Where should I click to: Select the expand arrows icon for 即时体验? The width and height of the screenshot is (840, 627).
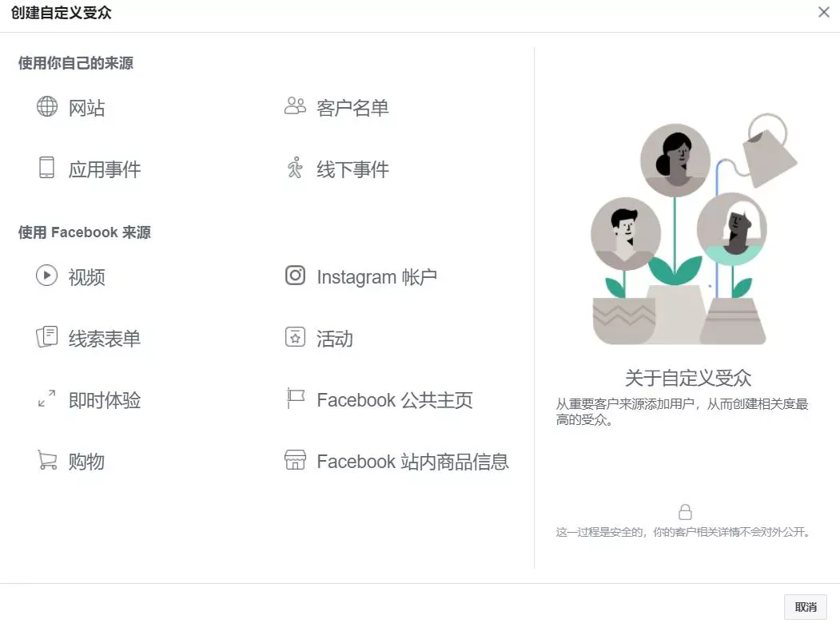pos(46,399)
